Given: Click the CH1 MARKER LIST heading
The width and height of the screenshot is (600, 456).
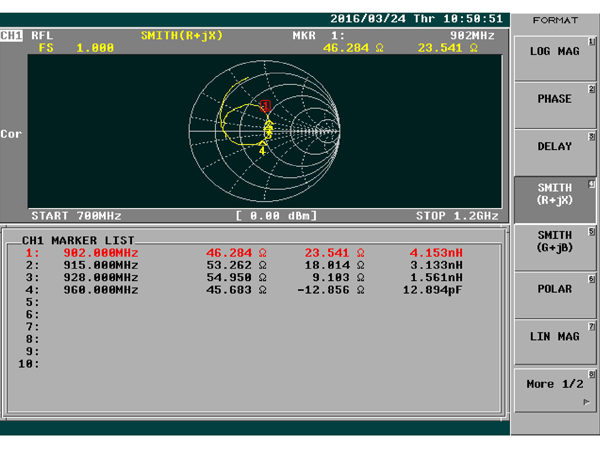Looking at the screenshot, I should [x=78, y=240].
